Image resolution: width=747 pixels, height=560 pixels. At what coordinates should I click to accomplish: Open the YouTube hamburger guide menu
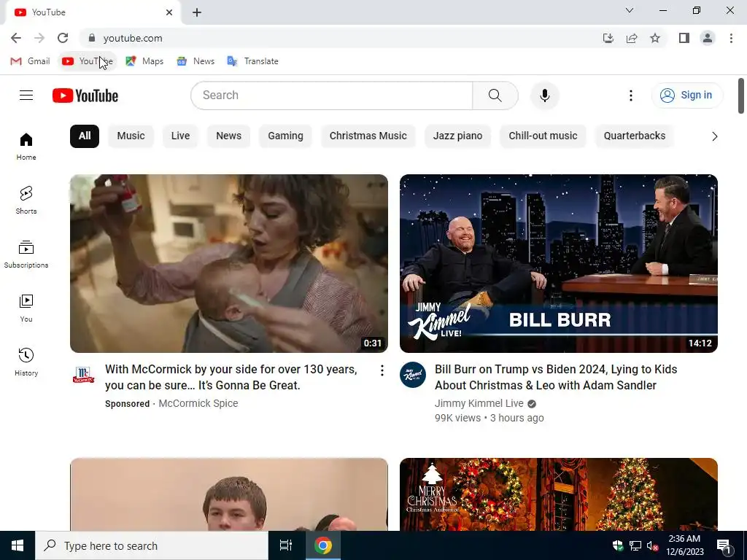[26, 96]
